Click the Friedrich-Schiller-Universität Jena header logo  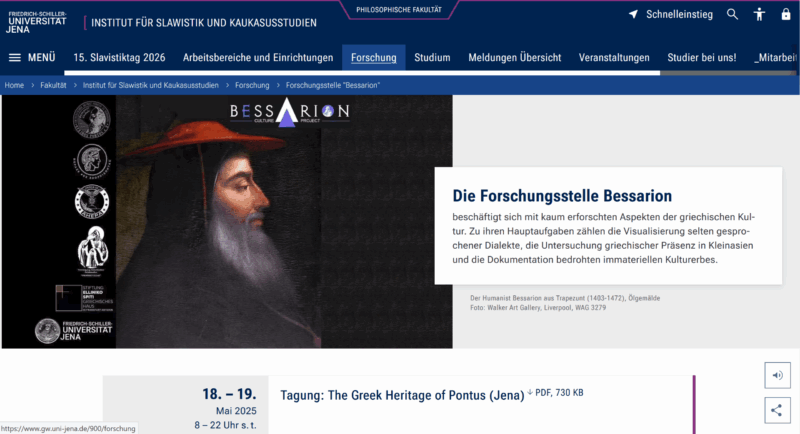click(x=38, y=21)
